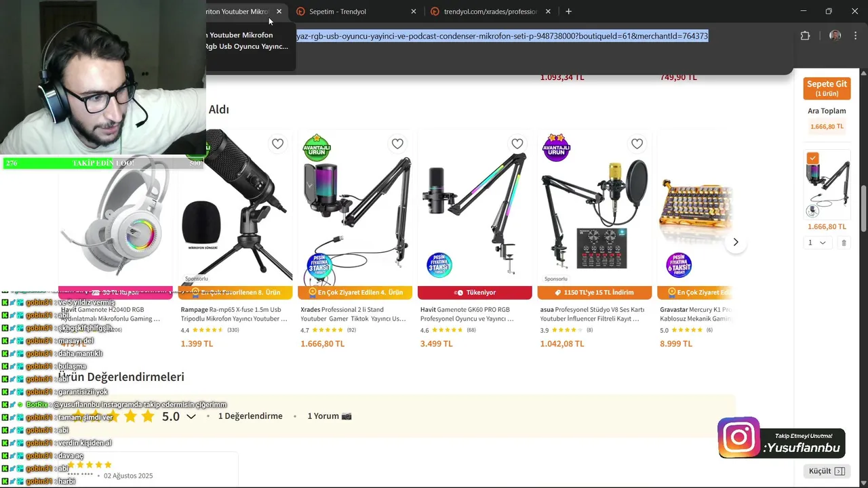Go to cart with Sepete Git button

click(827, 88)
